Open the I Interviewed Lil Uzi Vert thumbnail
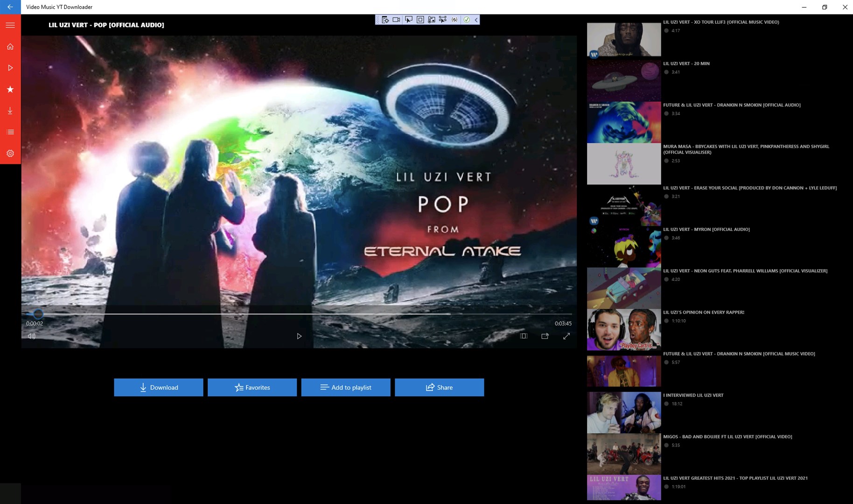The image size is (853, 504). click(x=624, y=413)
